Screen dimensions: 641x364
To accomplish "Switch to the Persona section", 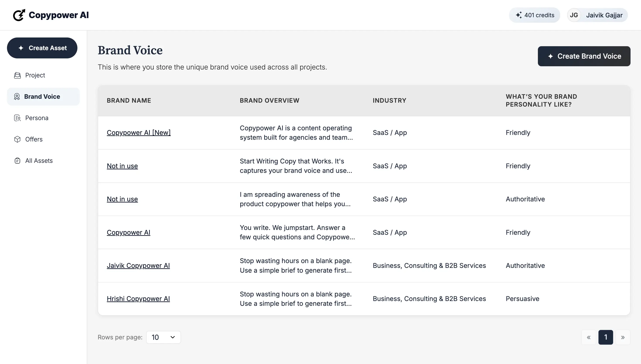I will 37,118.
